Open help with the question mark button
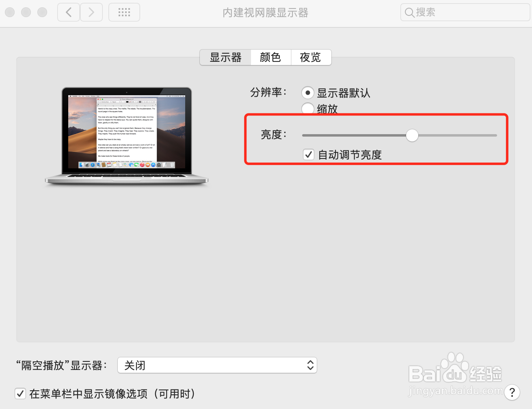Image resolution: width=532 pixels, height=409 pixels. coord(512,392)
